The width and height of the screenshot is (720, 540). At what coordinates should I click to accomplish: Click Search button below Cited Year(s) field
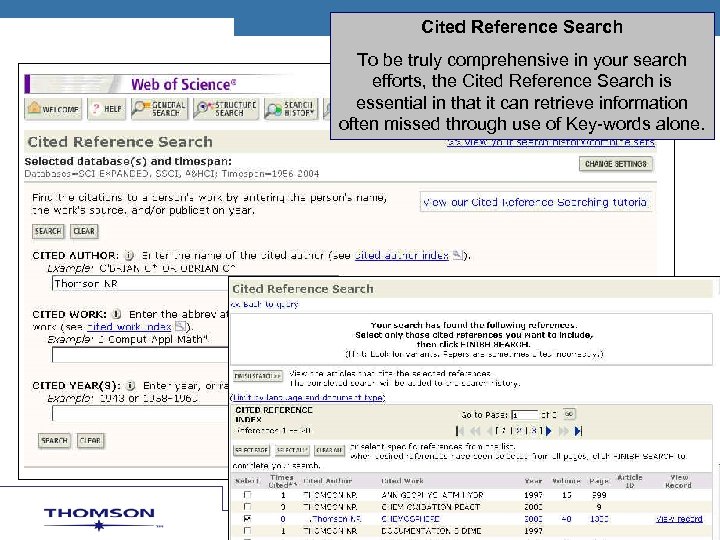pyautogui.click(x=54, y=440)
